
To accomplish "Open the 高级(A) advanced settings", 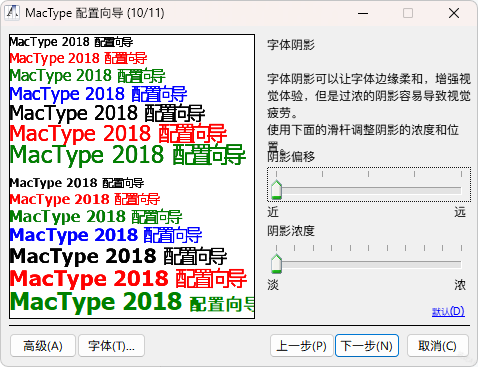I will [43, 346].
